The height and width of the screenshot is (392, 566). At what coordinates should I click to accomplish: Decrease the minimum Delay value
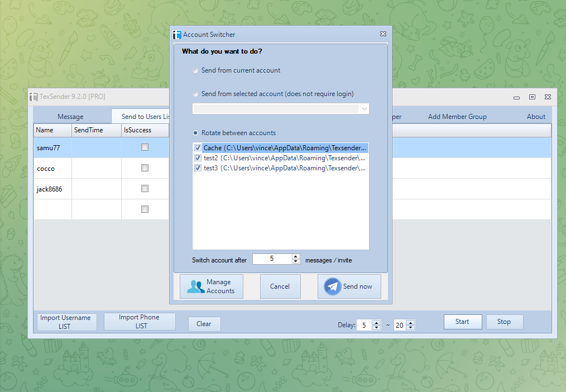(x=376, y=327)
